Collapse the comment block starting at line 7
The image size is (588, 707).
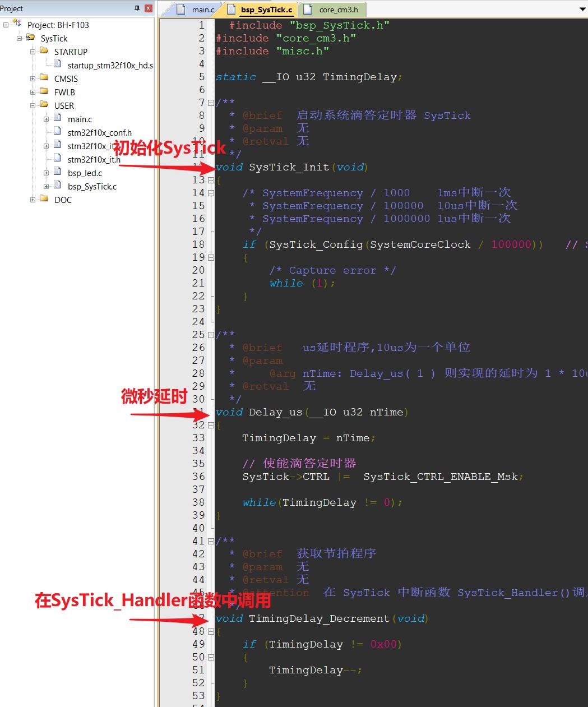(x=211, y=103)
